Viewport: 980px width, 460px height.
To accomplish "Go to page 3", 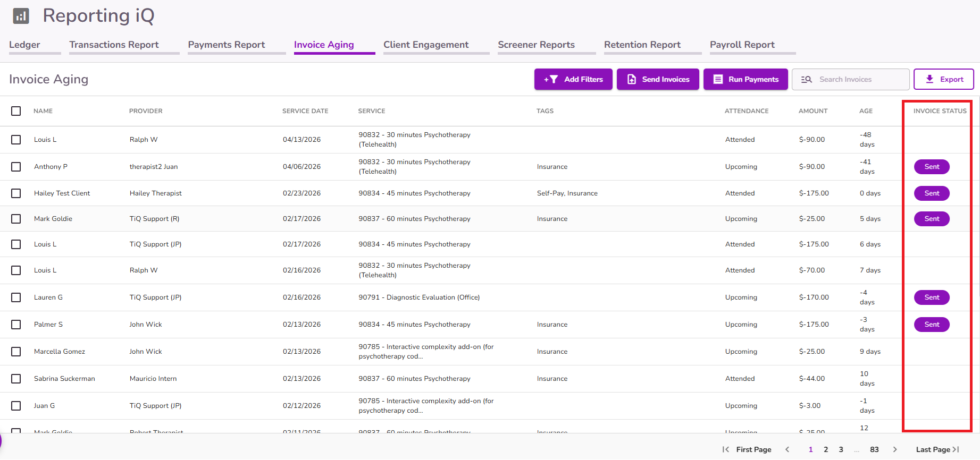I will tap(841, 449).
